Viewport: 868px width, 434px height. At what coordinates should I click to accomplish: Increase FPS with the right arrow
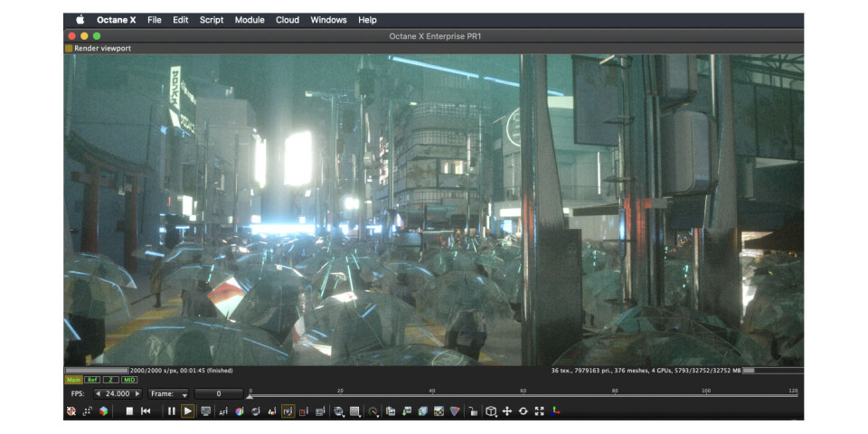[137, 394]
